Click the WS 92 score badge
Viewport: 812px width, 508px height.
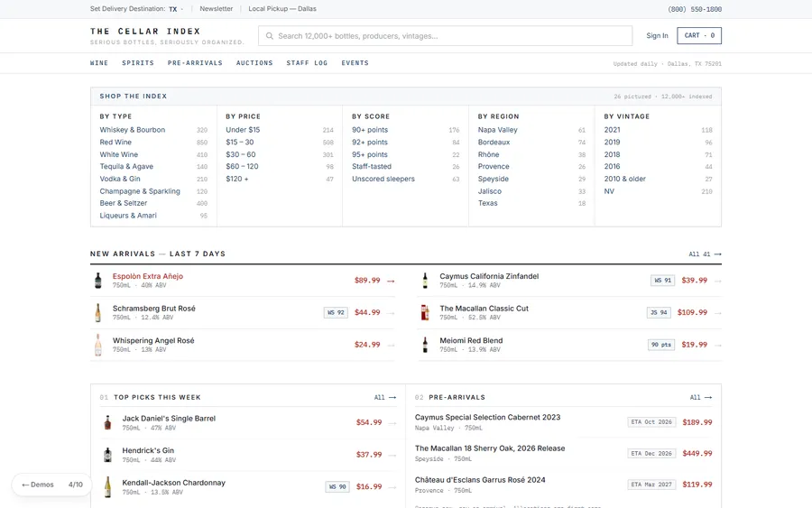(x=336, y=313)
